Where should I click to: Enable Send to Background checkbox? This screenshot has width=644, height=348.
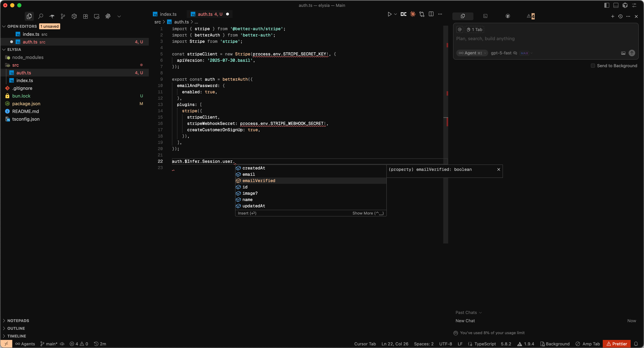pos(593,66)
